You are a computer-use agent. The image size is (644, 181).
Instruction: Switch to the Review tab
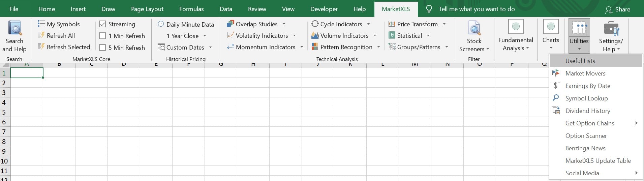point(257,9)
